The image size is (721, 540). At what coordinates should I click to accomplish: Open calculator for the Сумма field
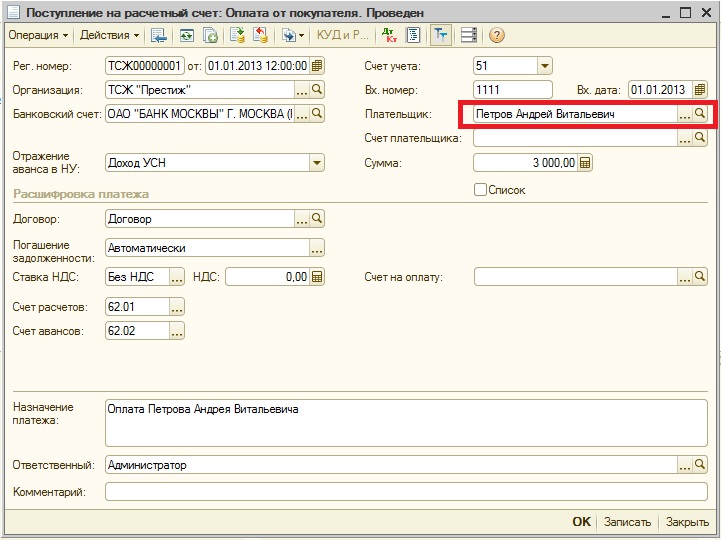point(585,163)
